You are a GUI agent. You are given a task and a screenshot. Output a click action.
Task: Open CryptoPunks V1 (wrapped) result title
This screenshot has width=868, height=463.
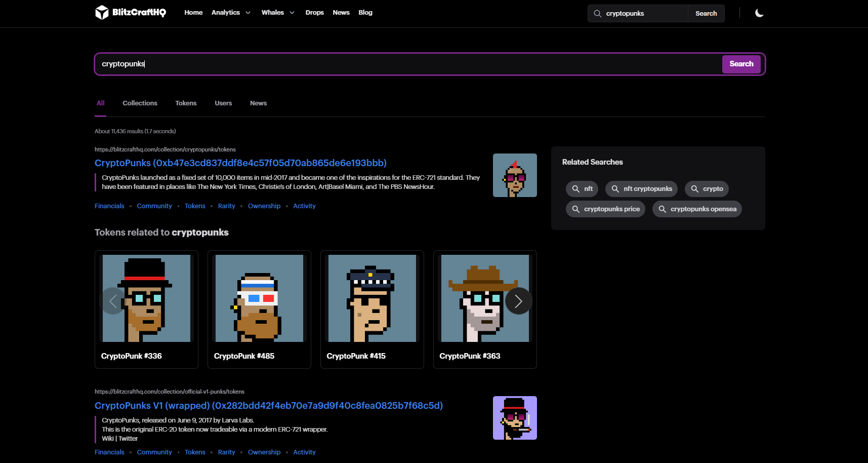click(x=269, y=406)
